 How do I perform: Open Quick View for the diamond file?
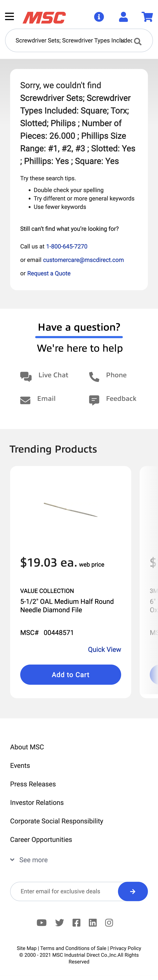point(104,649)
